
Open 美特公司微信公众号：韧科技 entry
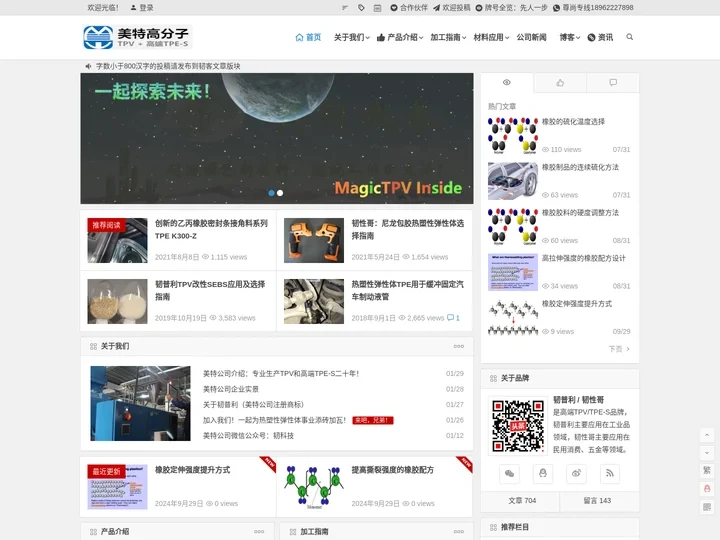coord(248,435)
